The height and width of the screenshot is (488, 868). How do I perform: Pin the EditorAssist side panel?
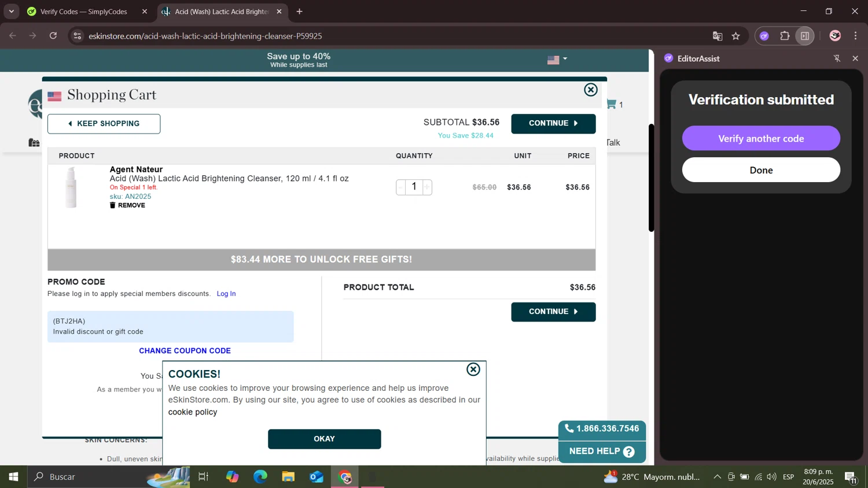click(837, 58)
